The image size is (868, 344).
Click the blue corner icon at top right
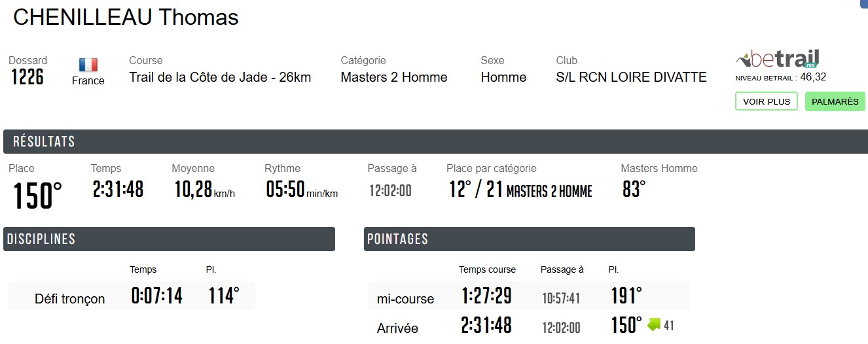coord(864,3)
